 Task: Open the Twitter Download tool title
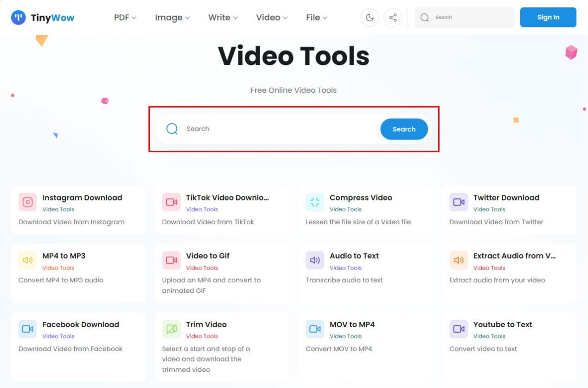point(506,198)
